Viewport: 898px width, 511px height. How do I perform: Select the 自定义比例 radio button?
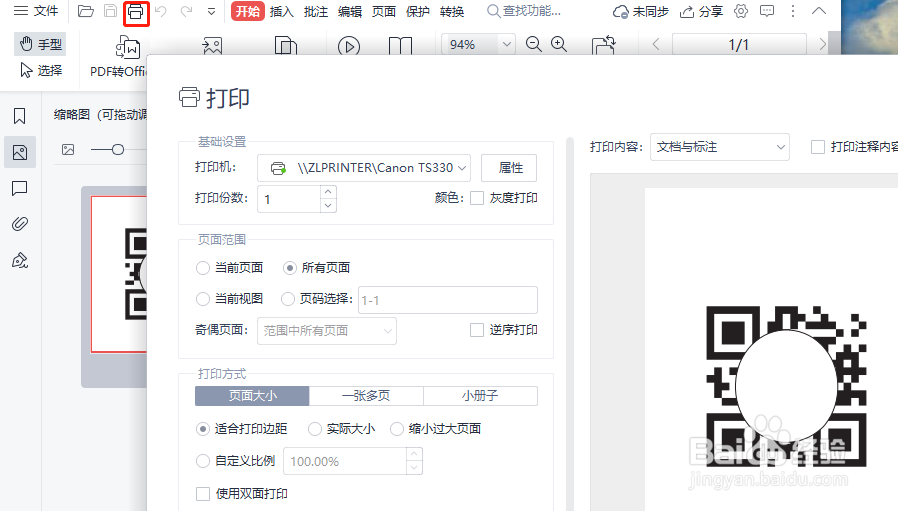click(x=203, y=461)
